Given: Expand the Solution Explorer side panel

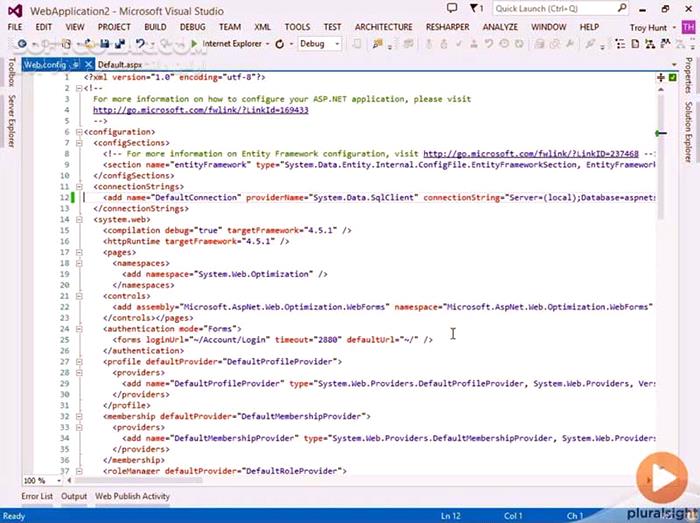Looking at the screenshot, I should tap(688, 132).
